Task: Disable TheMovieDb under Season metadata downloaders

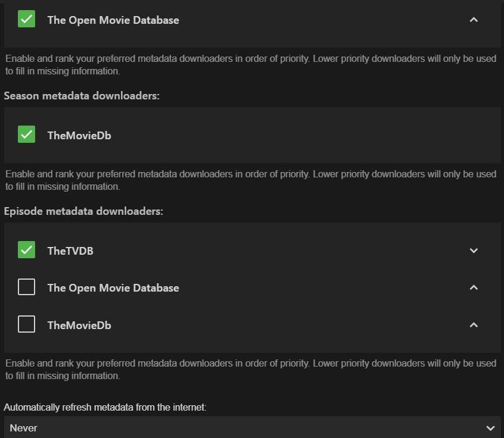Action: pos(26,134)
